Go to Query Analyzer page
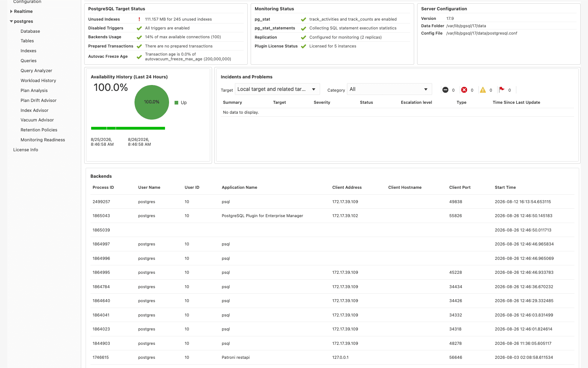 [36, 71]
